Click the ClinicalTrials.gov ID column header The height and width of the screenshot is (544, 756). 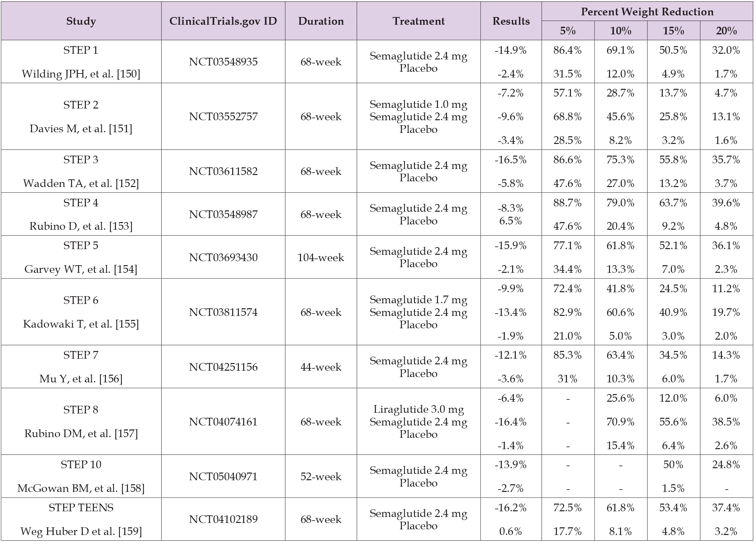[x=223, y=21]
